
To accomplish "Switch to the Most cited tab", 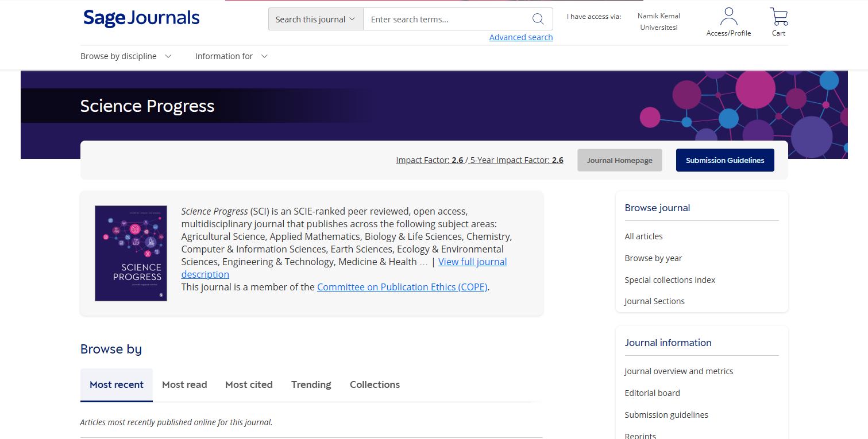I will tap(249, 384).
